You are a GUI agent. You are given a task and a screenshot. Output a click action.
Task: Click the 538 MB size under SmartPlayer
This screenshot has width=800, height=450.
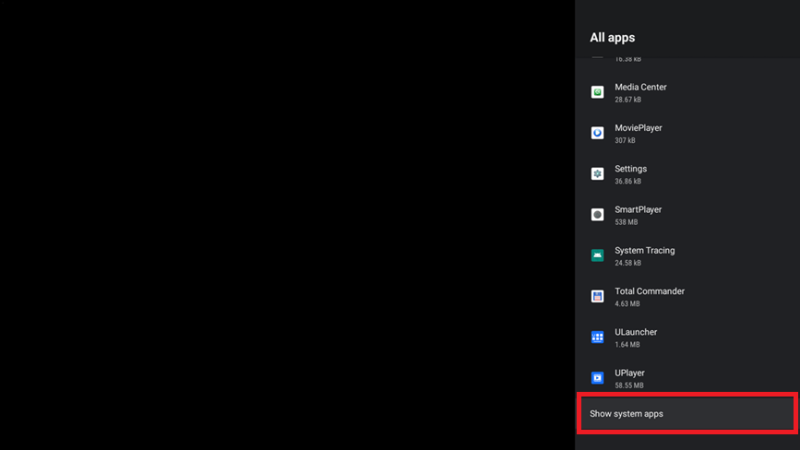click(x=628, y=222)
